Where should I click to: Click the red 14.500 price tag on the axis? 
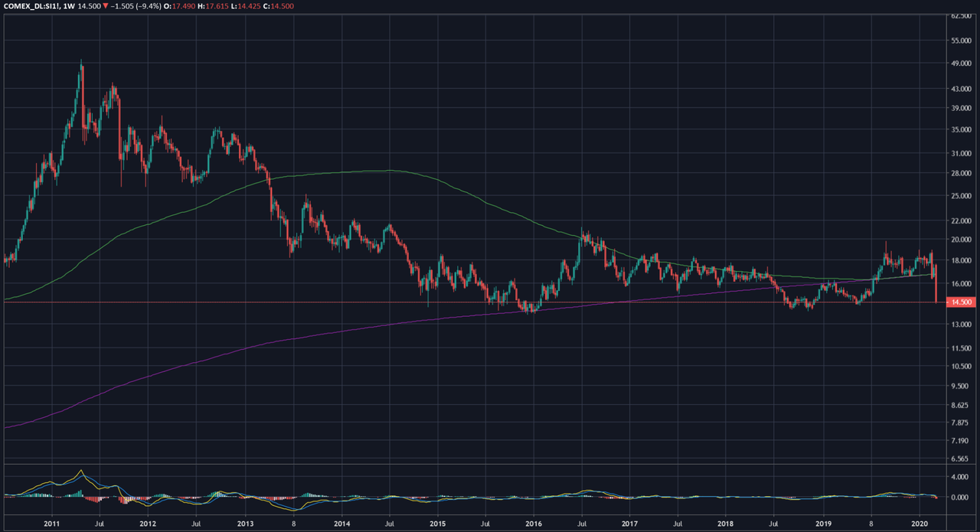[x=959, y=302]
